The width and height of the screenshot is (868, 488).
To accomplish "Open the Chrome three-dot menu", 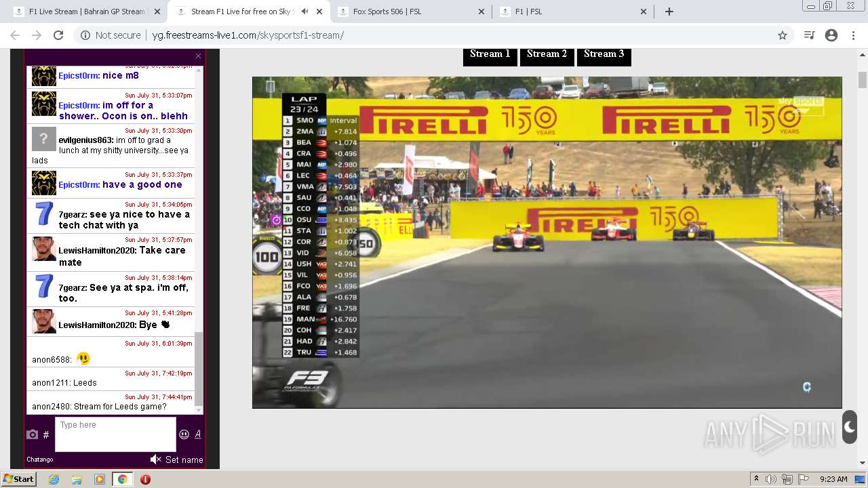I will (853, 35).
